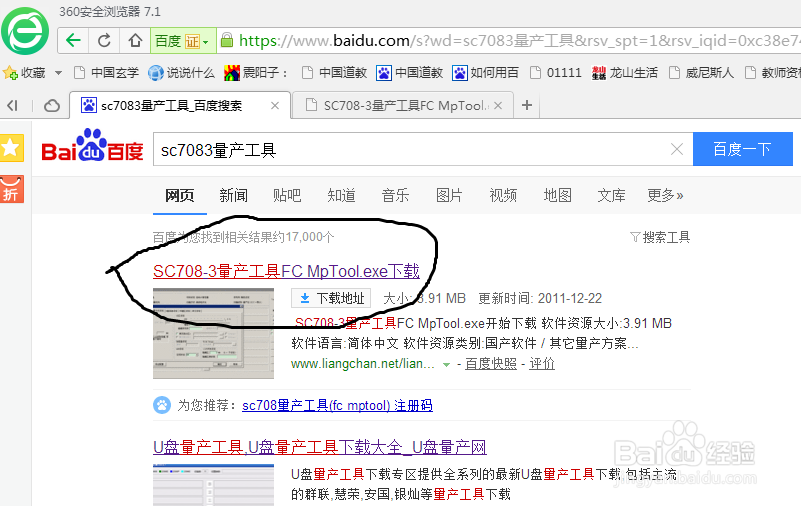Reload the page with refresh icon

104,40
